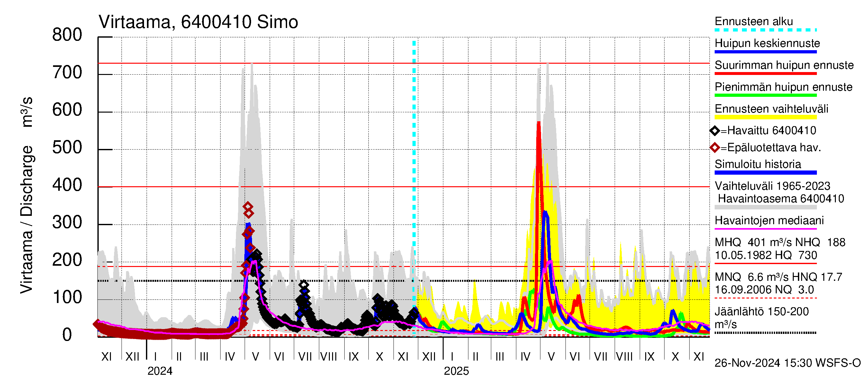
Task: Click the chart title 'Virtaama, 6400410 Simo'
Action: tap(198, 22)
